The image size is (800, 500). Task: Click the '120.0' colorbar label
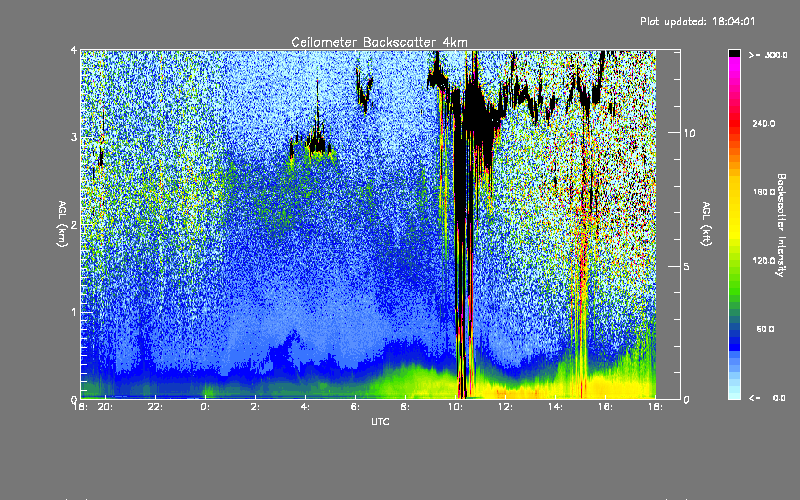[764, 261]
